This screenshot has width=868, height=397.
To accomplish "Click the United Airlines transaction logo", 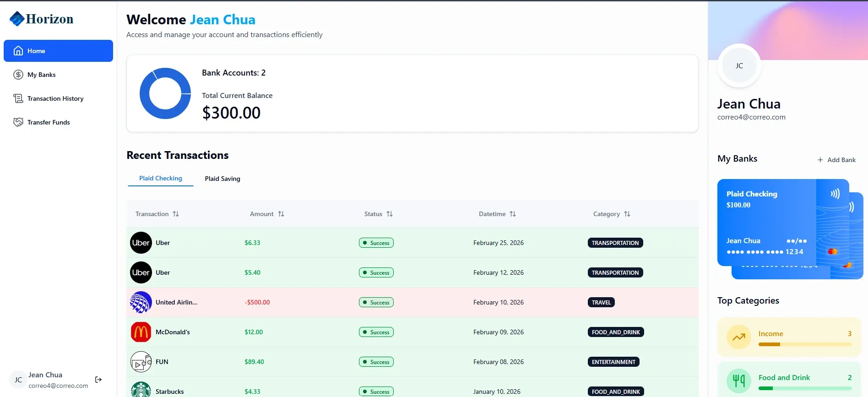I will pyautogui.click(x=141, y=302).
